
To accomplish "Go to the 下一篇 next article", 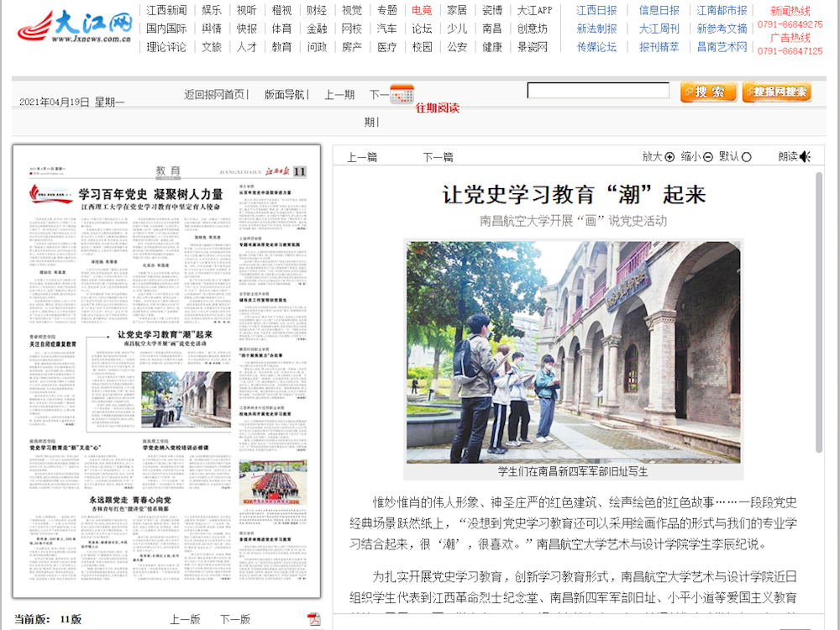I will pyautogui.click(x=438, y=157).
